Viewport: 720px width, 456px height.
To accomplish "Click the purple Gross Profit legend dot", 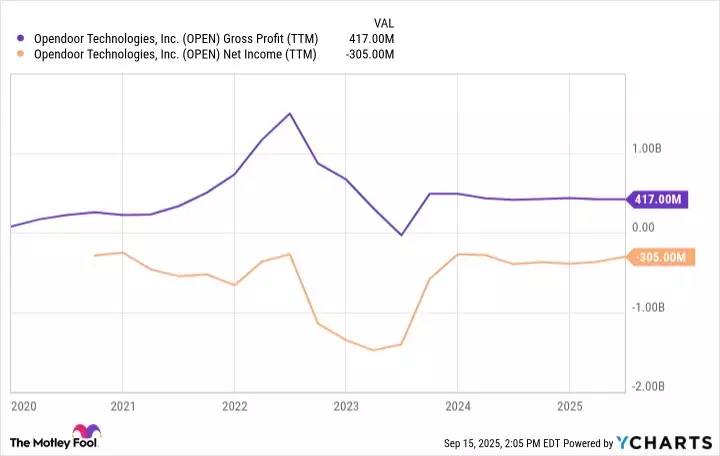I will point(22,39).
